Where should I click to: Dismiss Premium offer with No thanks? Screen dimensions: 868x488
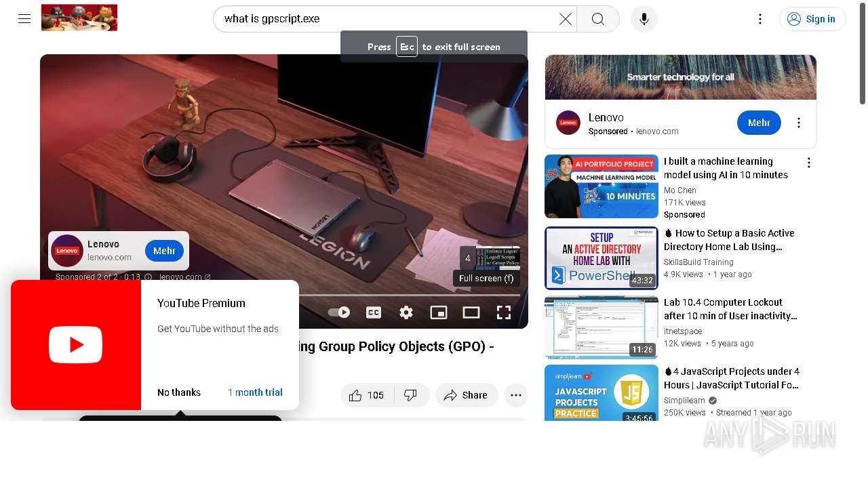[x=179, y=392]
